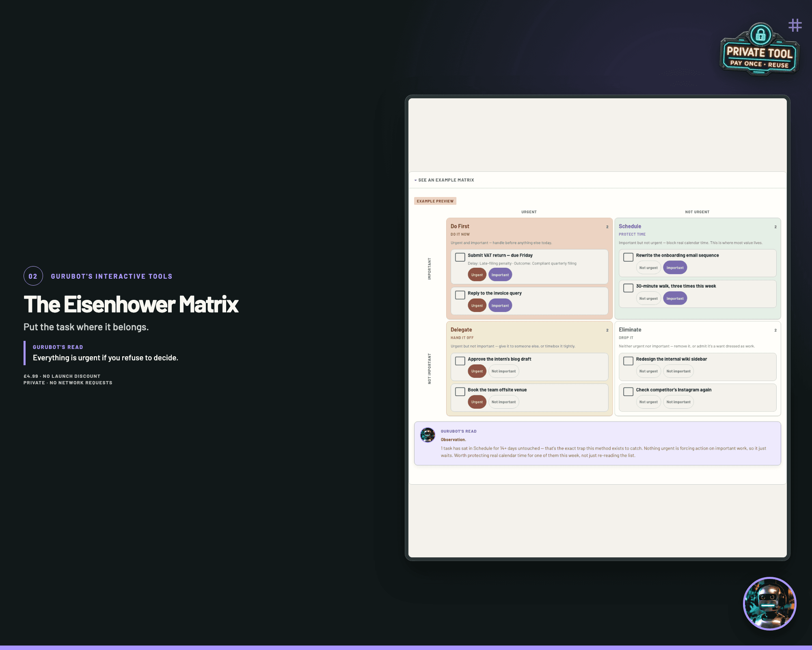Click the Do First task count
Image resolution: width=812 pixels, height=650 pixels.
pos(607,227)
